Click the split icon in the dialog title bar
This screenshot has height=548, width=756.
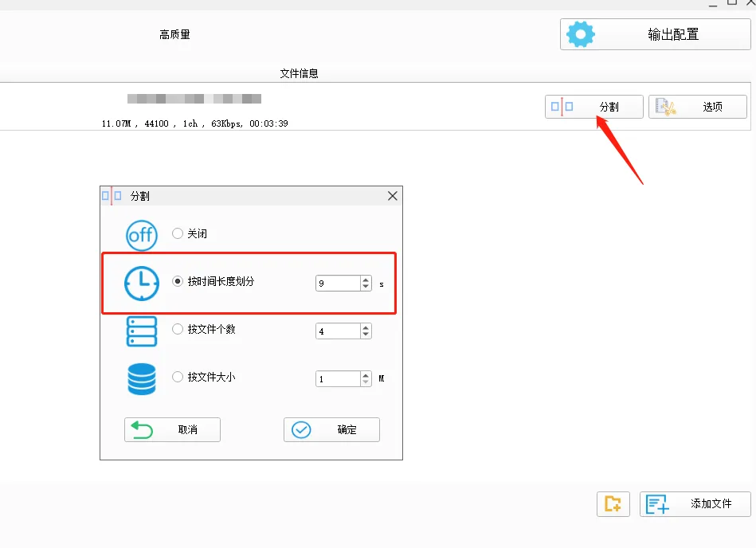point(112,196)
